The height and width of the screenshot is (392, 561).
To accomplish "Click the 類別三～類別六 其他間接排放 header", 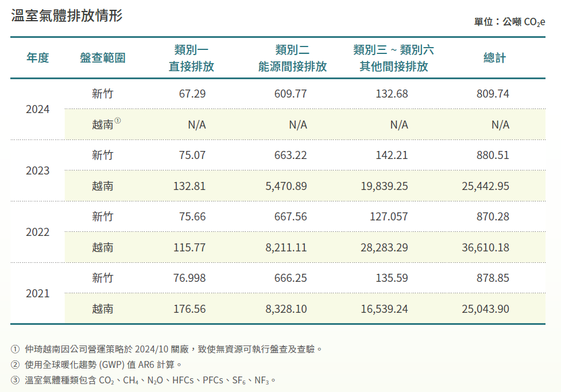I will click(x=393, y=58).
